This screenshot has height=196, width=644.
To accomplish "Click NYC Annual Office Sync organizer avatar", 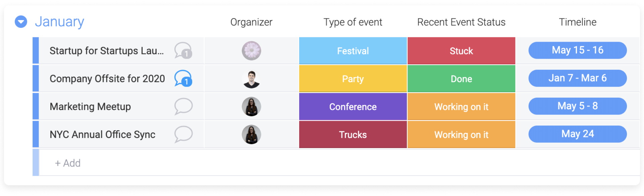I will point(252,135).
